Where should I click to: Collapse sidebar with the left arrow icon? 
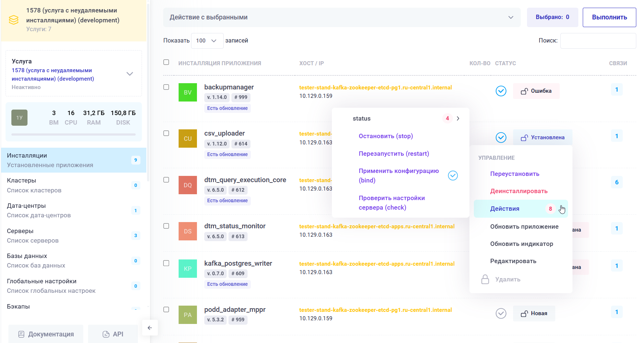pos(150,328)
